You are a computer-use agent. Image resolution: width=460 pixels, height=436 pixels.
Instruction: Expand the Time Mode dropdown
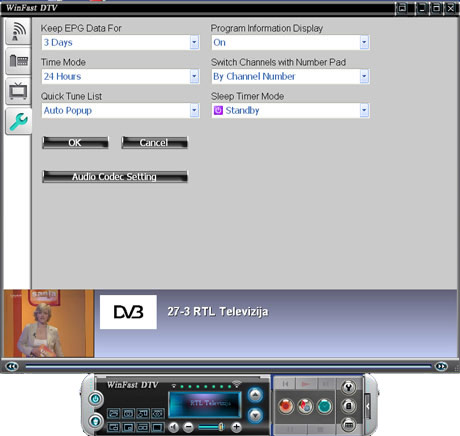(194, 76)
